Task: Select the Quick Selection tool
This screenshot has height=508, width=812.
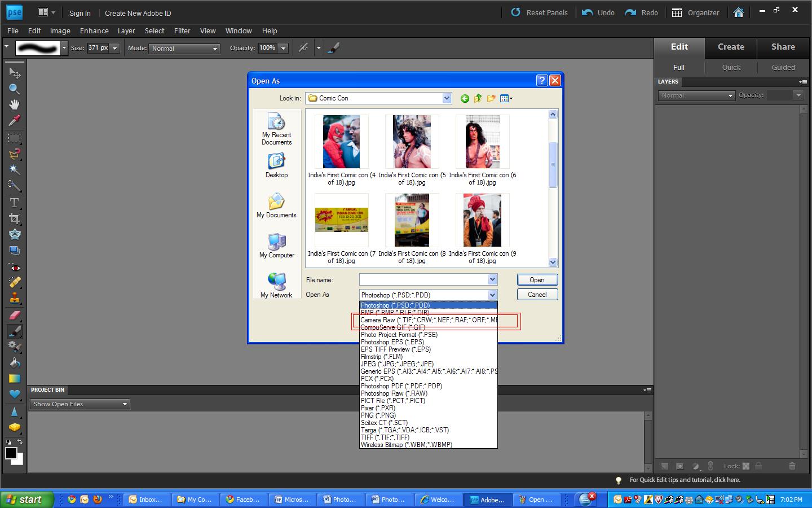Action: click(x=15, y=186)
